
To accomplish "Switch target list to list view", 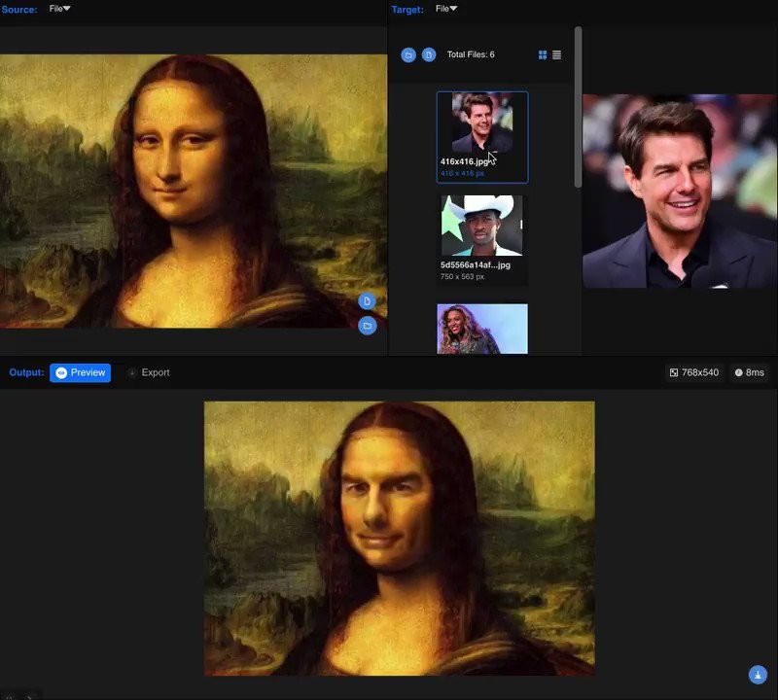I will coord(556,55).
